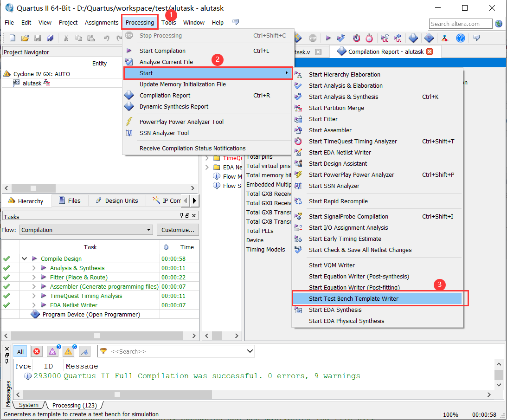This screenshot has height=420, width=507.
Task: Toggle the warnings message filter
Action: pyautogui.click(x=69, y=351)
